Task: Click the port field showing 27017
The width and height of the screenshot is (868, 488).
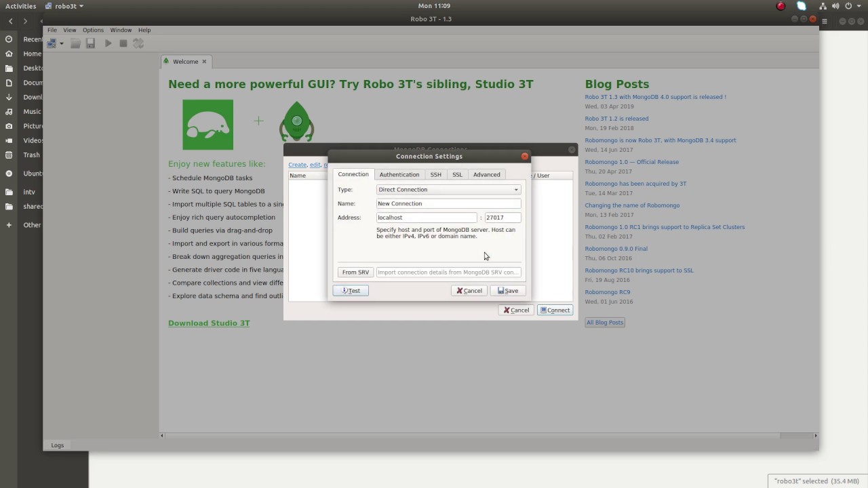Action: (502, 218)
